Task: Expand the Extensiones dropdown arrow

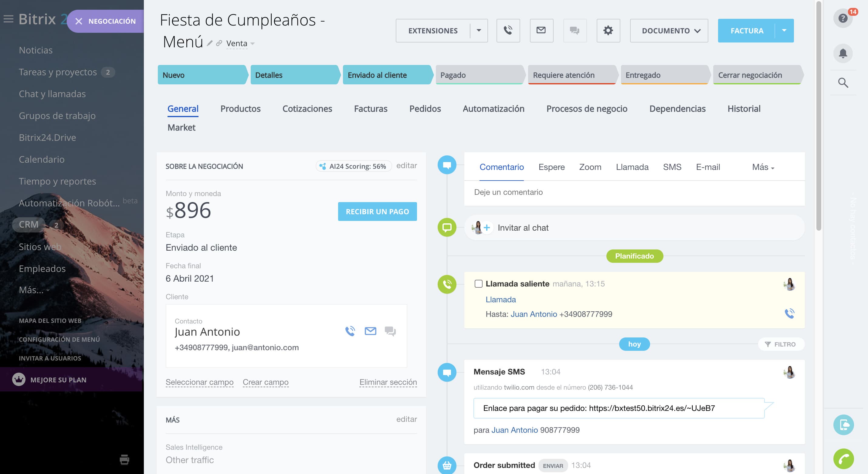Action: [479, 31]
